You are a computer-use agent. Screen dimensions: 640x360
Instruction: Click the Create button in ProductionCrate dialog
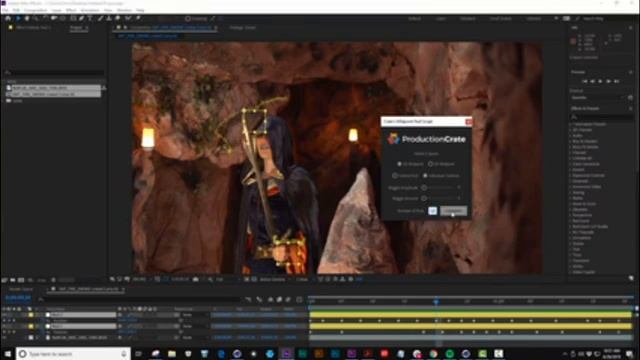453,211
